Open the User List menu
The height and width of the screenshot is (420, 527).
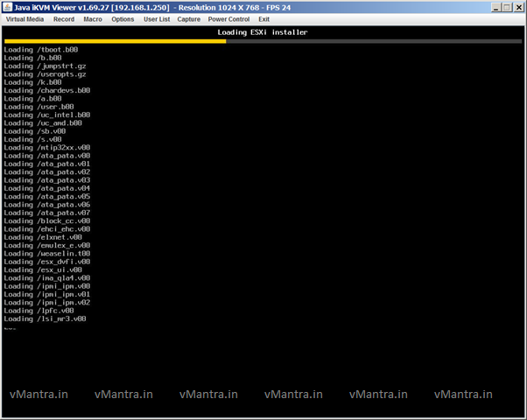tap(157, 19)
